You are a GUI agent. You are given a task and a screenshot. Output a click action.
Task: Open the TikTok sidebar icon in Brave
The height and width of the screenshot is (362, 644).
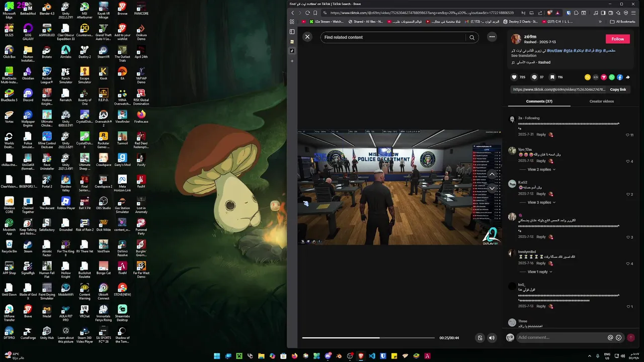tap(292, 51)
